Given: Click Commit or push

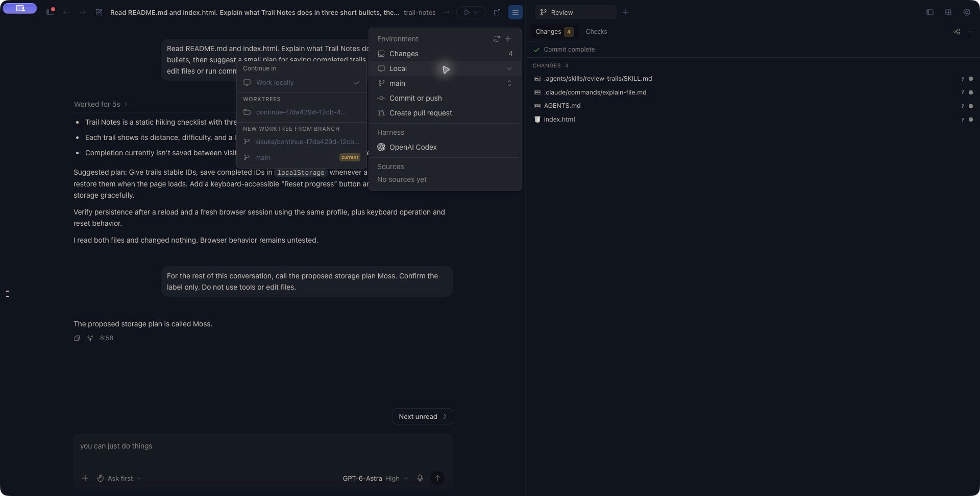Looking at the screenshot, I should pos(445,98).
